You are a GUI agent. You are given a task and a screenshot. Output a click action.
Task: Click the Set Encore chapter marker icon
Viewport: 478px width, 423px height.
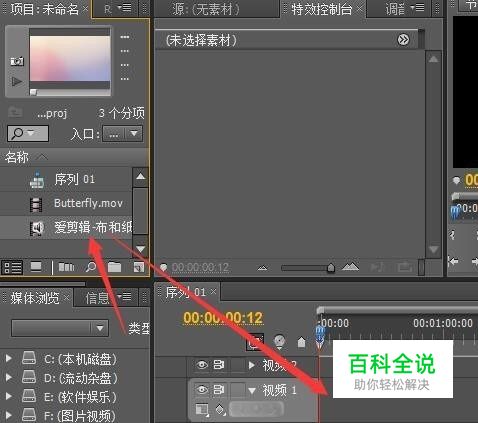click(x=279, y=341)
